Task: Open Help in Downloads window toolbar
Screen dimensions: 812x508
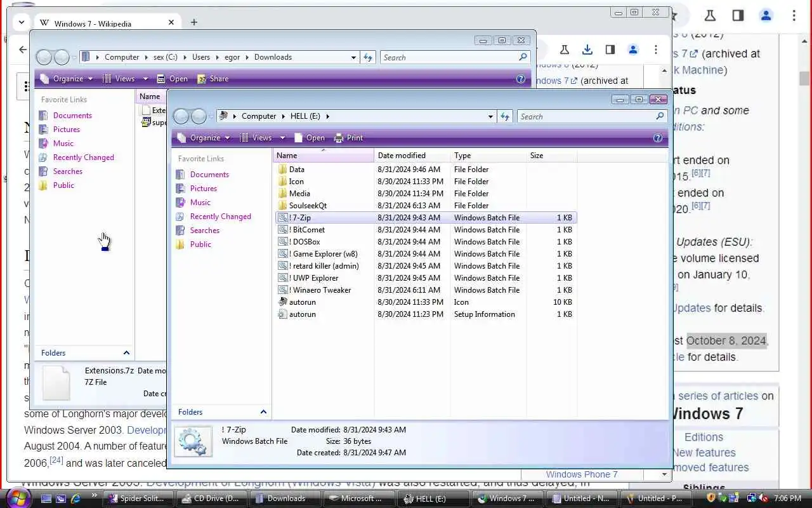Action: point(521,79)
